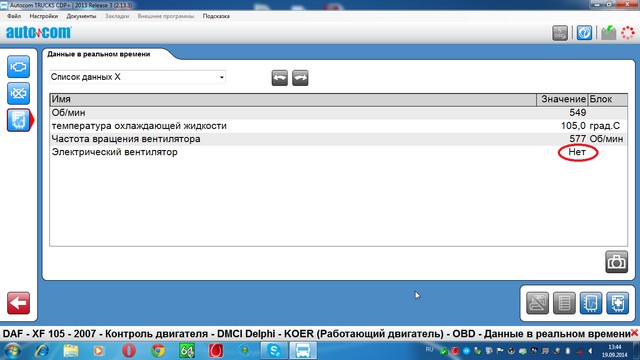
Task: Click the gray OBD icon in header
Action: pos(560,33)
